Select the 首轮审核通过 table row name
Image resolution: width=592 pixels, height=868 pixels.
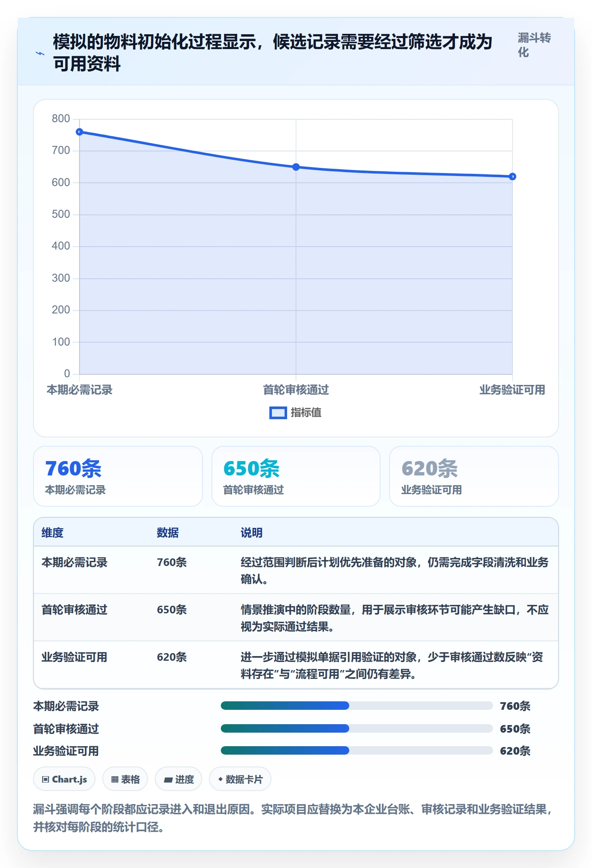74,610
